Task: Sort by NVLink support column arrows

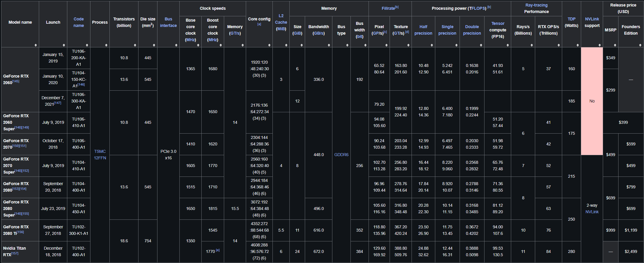Action: tap(600, 45)
